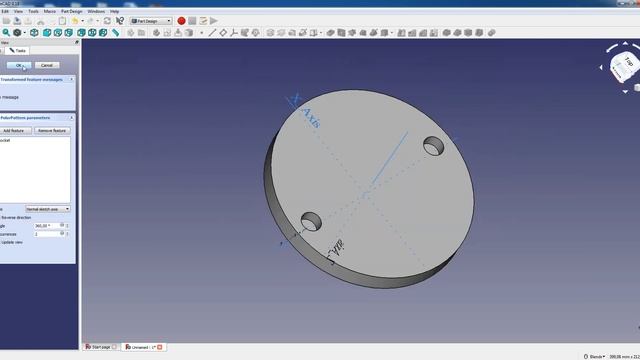Image resolution: width=640 pixels, height=360 pixels.
Task: Switch to right view cube icon
Action: pos(69,32)
